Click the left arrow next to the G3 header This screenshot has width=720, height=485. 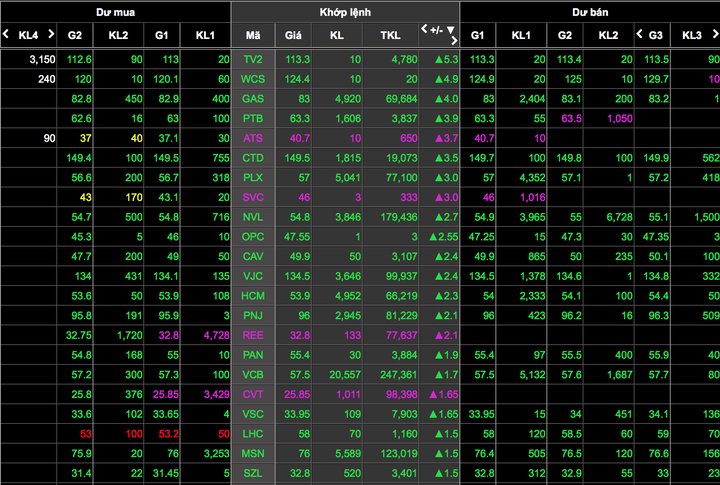pos(639,35)
